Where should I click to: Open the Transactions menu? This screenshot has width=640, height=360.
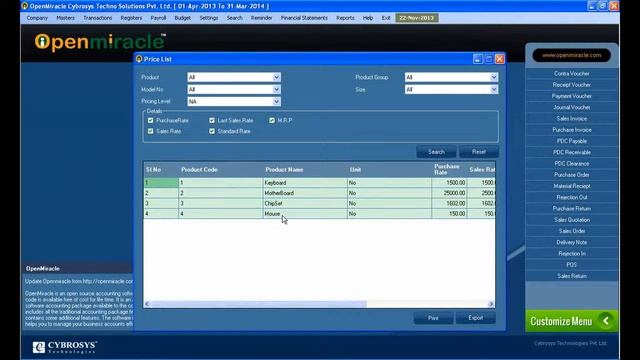point(98,18)
